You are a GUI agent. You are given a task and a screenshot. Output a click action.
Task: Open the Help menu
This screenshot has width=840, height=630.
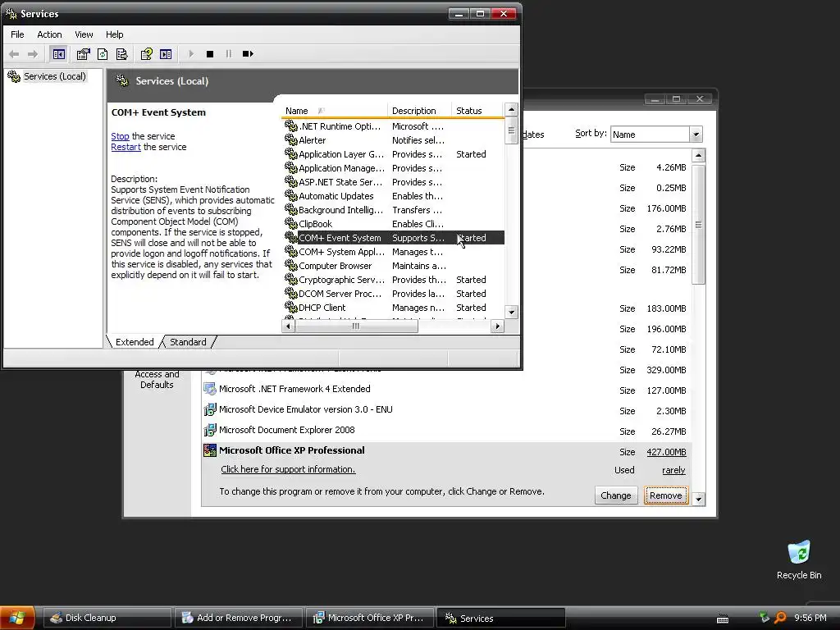(x=114, y=34)
